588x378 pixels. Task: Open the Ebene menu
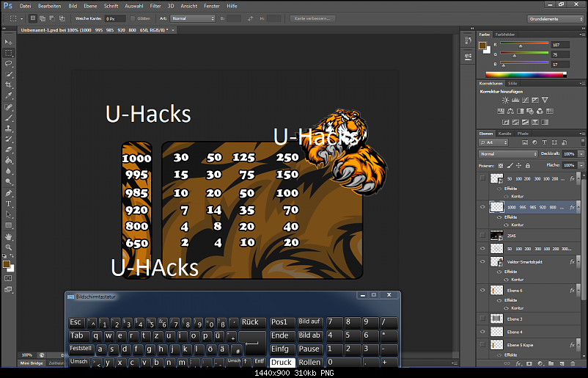click(x=90, y=6)
